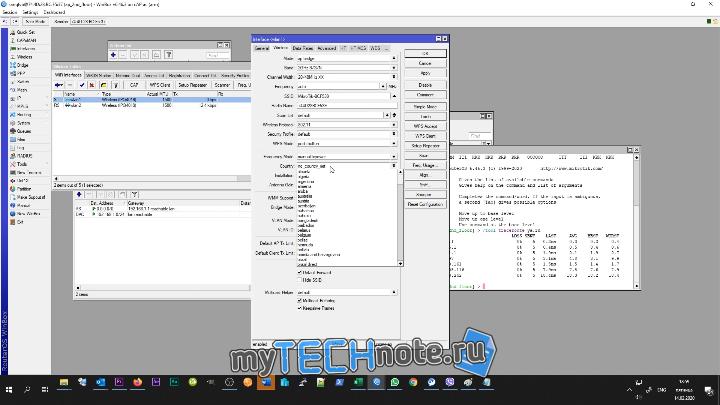Open Firefox from the taskbar
This screenshot has height=405, width=720.
(x=137, y=382)
